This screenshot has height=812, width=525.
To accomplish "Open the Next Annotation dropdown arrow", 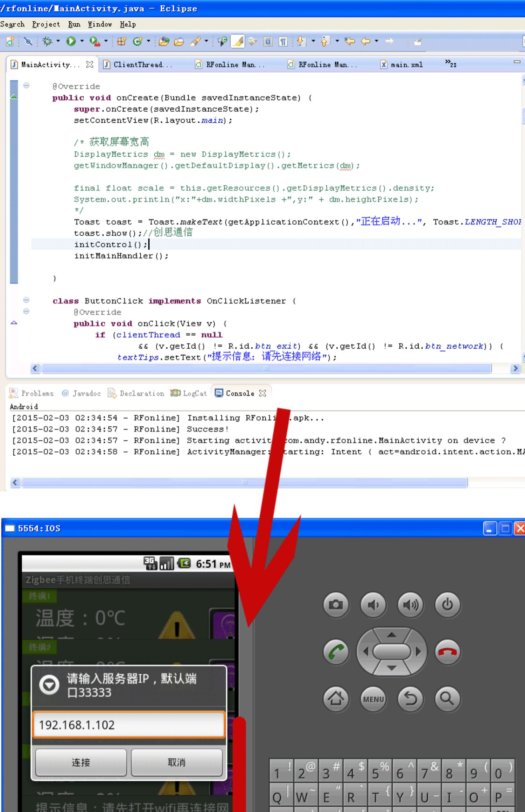I will [313, 41].
